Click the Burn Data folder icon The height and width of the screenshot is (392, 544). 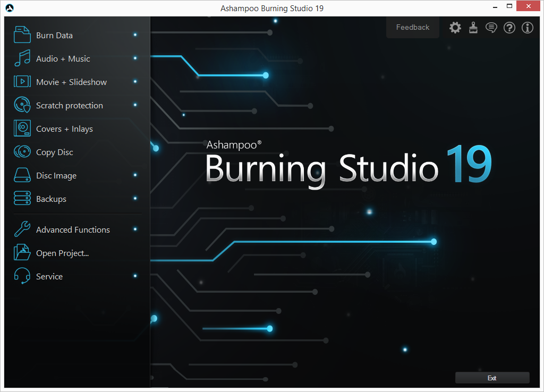tap(22, 35)
